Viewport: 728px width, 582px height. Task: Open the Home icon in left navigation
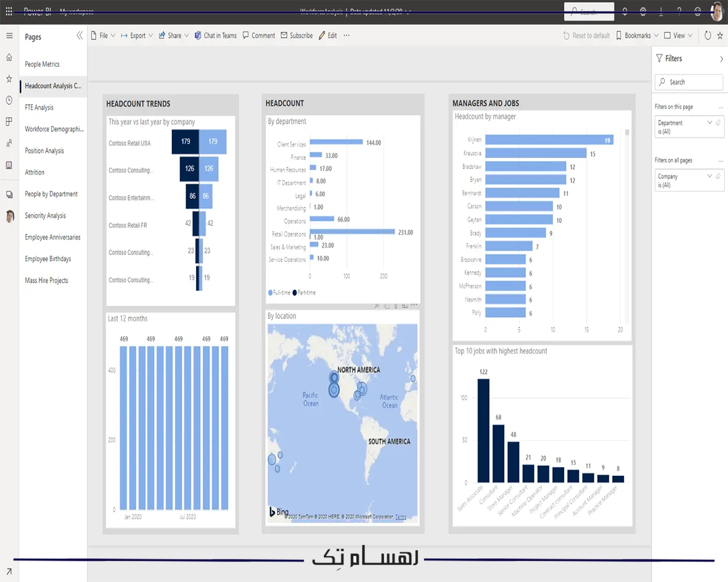pos(9,58)
